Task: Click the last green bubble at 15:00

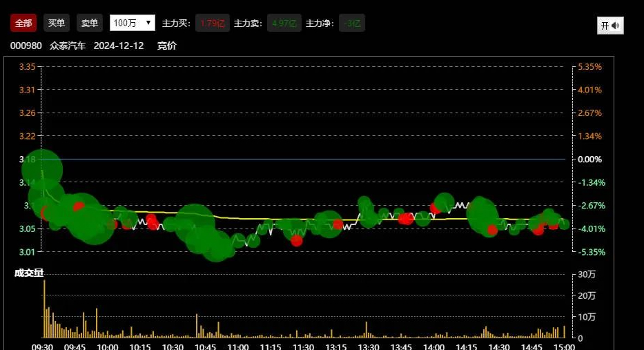Action: tap(564, 224)
